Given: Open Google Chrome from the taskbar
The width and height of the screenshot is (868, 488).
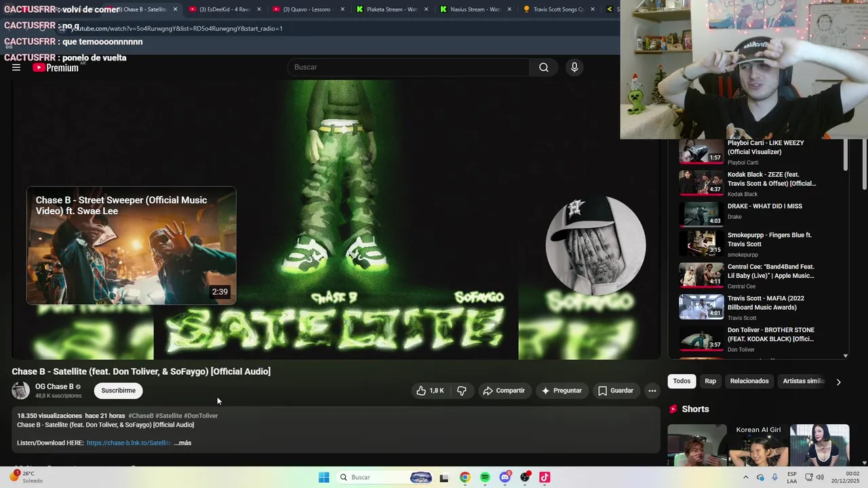Looking at the screenshot, I should [x=465, y=477].
